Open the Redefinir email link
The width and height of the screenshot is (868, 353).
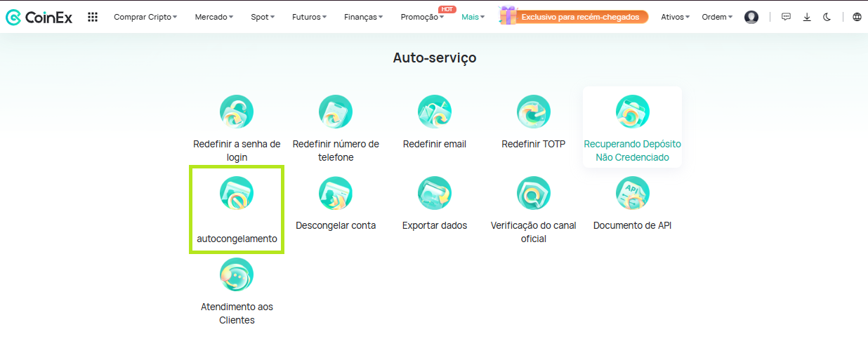coord(435,144)
